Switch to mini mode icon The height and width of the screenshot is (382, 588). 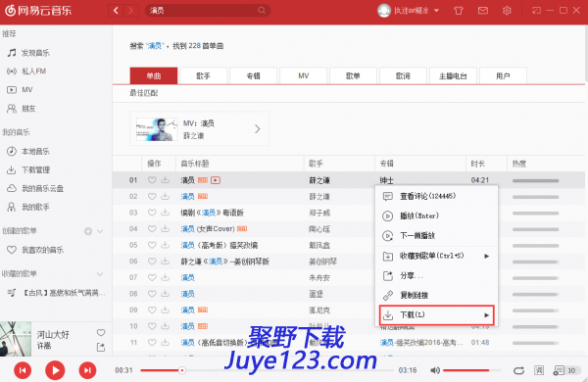[x=537, y=11]
